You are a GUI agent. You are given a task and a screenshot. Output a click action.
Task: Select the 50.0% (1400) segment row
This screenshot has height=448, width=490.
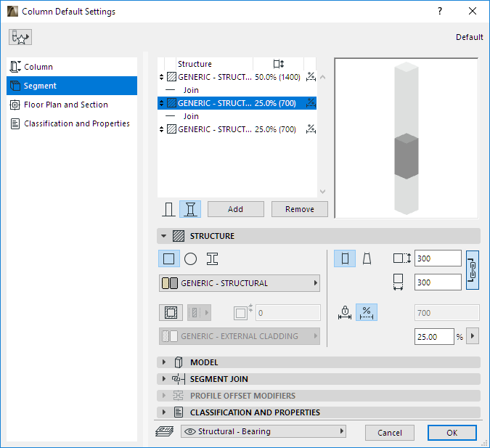tap(237, 77)
